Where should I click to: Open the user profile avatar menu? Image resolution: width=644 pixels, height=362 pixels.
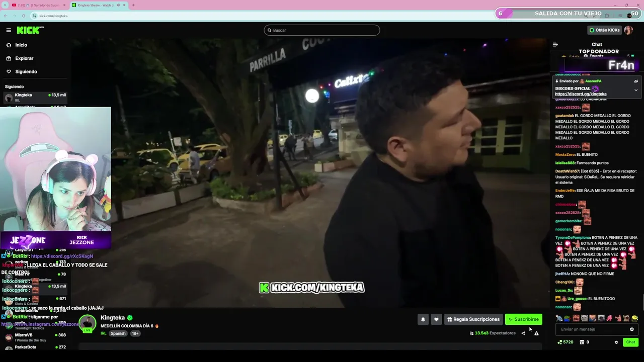[628, 30]
